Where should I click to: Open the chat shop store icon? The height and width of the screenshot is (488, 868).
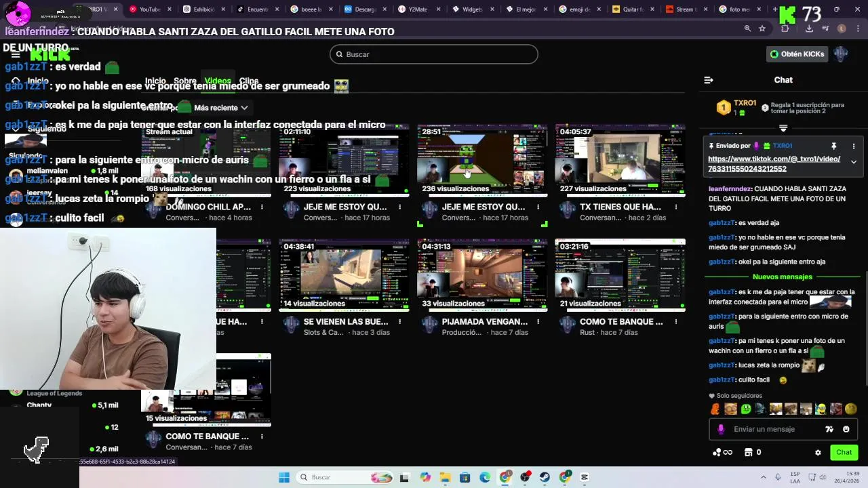[x=749, y=452]
